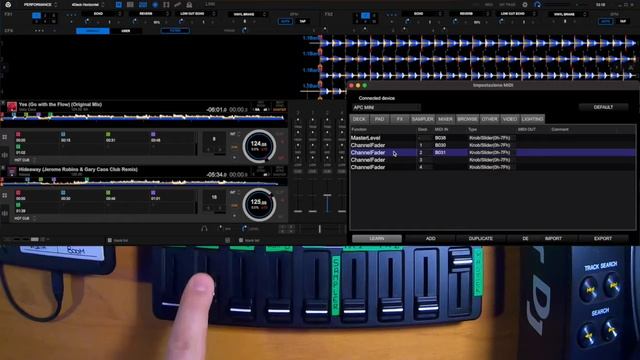Open the LIGHTING tab in MIDI settings
The image size is (640, 360).
pyautogui.click(x=533, y=119)
